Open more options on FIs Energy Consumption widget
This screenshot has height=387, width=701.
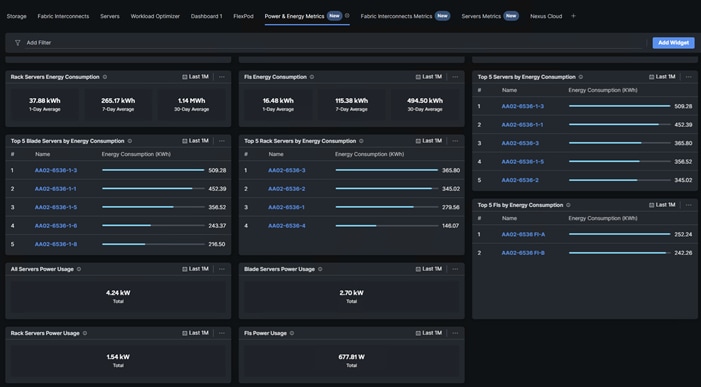click(x=455, y=77)
